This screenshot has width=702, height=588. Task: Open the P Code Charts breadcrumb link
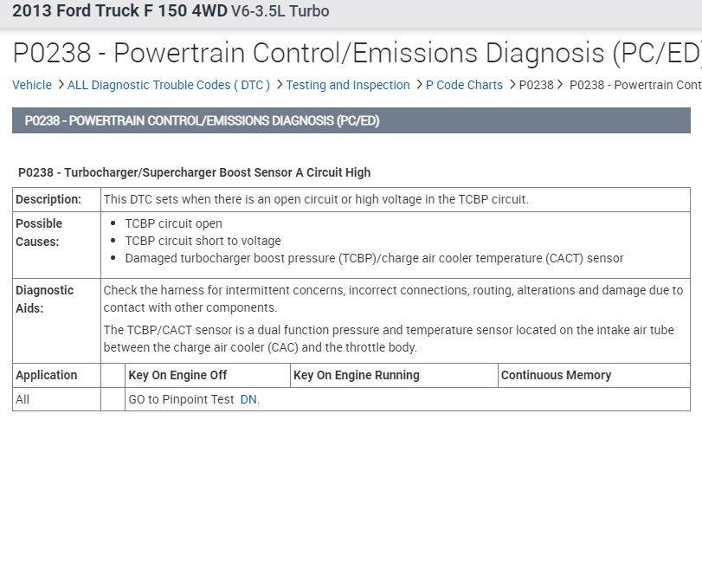(x=464, y=85)
